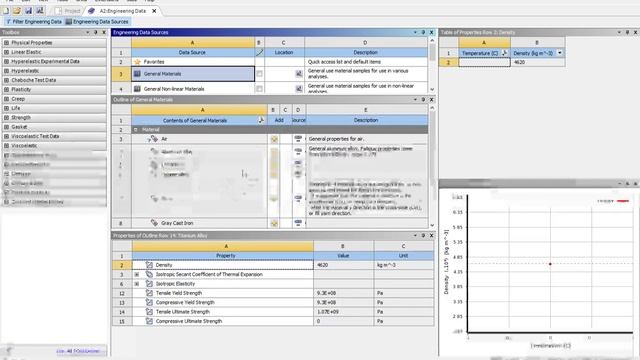Click the pin icon in Contents of General Materials header
640x360 pixels.
[x=261, y=120]
